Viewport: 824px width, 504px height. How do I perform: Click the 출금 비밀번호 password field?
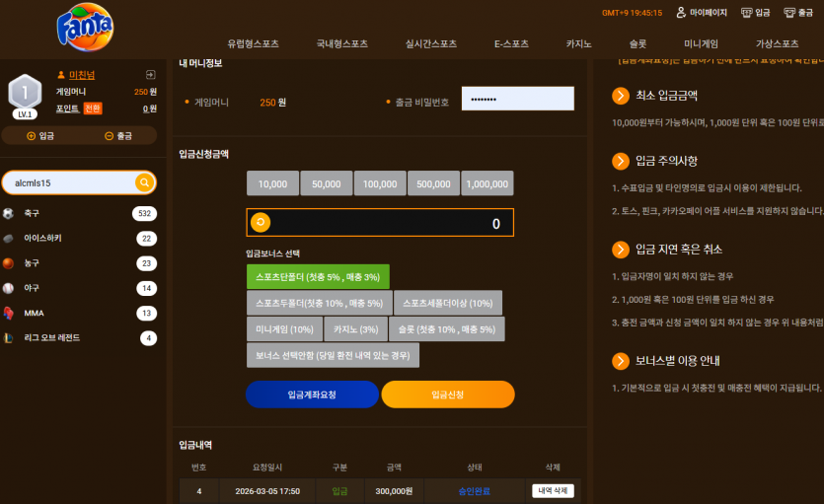(518, 99)
